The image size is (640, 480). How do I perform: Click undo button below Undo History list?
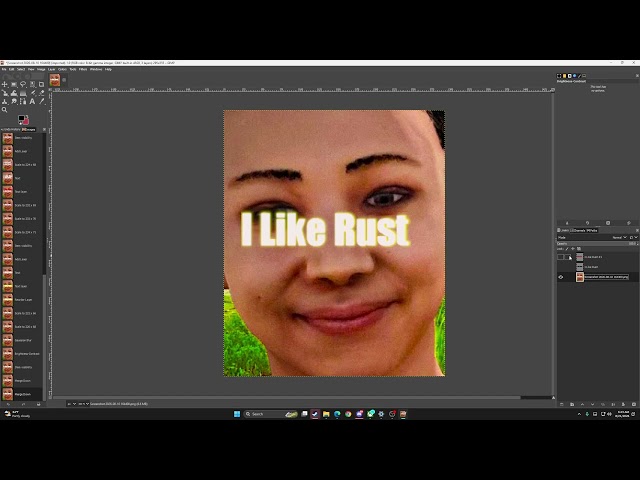[x=8, y=404]
